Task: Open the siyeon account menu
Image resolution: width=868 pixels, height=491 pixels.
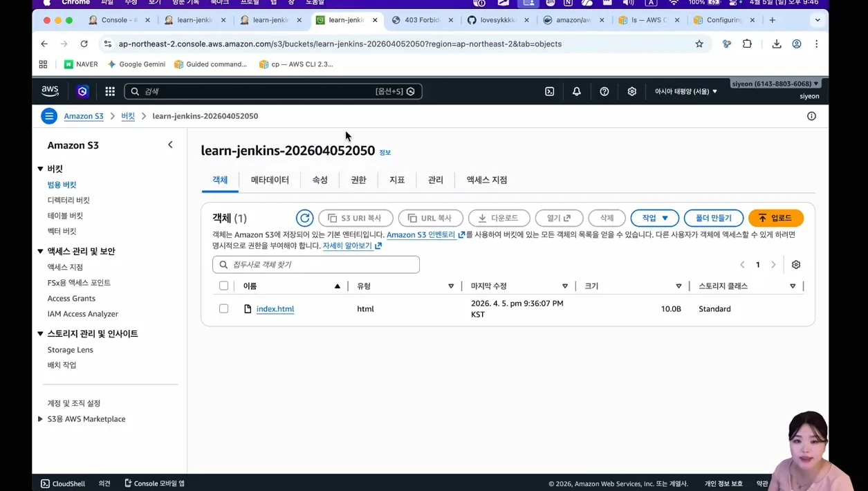Action: tap(775, 84)
